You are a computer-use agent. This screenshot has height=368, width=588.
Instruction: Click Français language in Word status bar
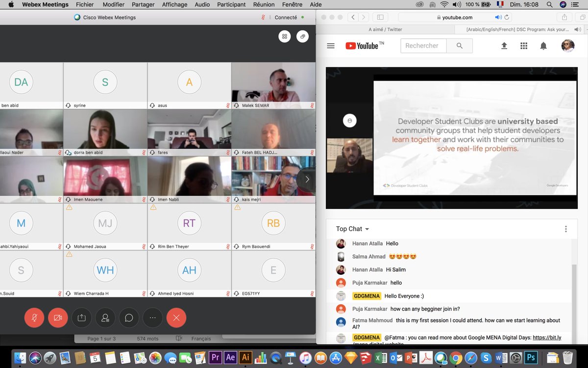(201, 339)
